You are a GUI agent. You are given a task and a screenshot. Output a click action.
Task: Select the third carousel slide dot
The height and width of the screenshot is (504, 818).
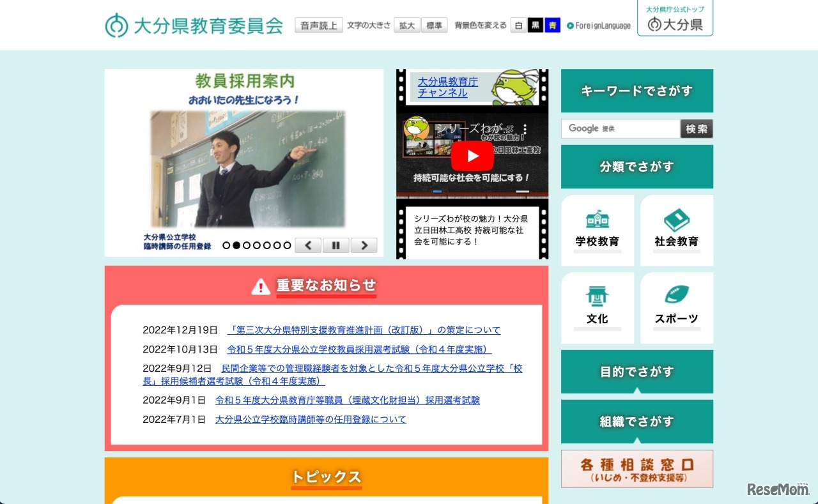247,245
